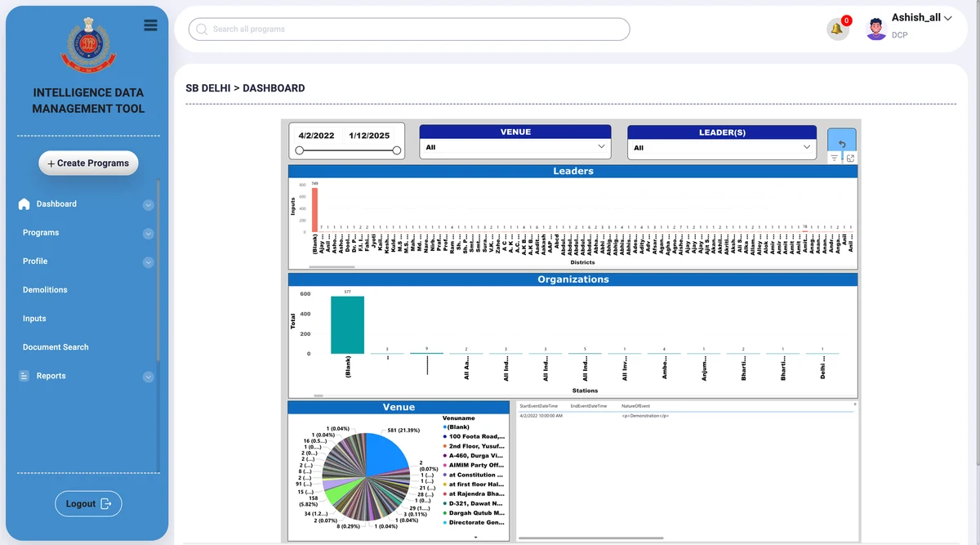Click the Organizations chart horizontal scrollbar

[318, 395]
